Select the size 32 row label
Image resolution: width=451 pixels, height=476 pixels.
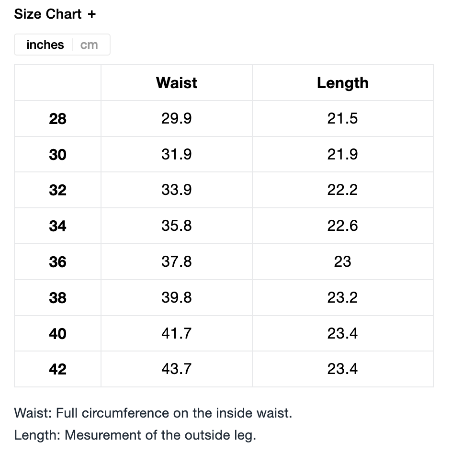57,190
